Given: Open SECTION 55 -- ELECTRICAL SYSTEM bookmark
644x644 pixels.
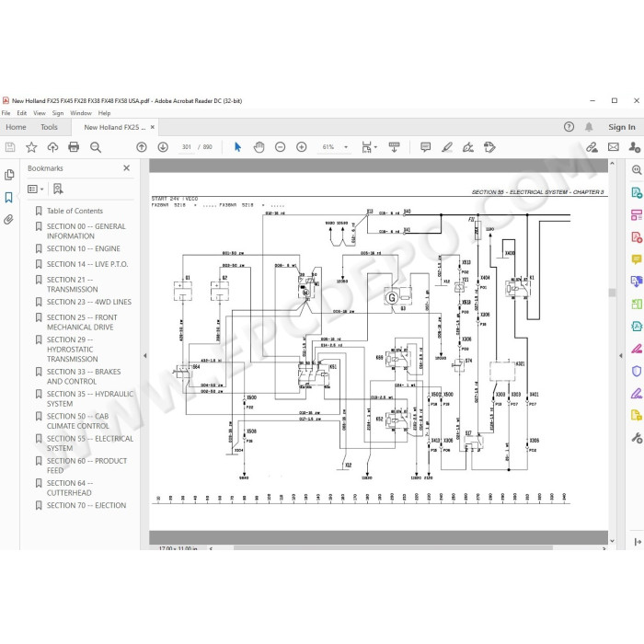Looking at the screenshot, I should coord(90,443).
